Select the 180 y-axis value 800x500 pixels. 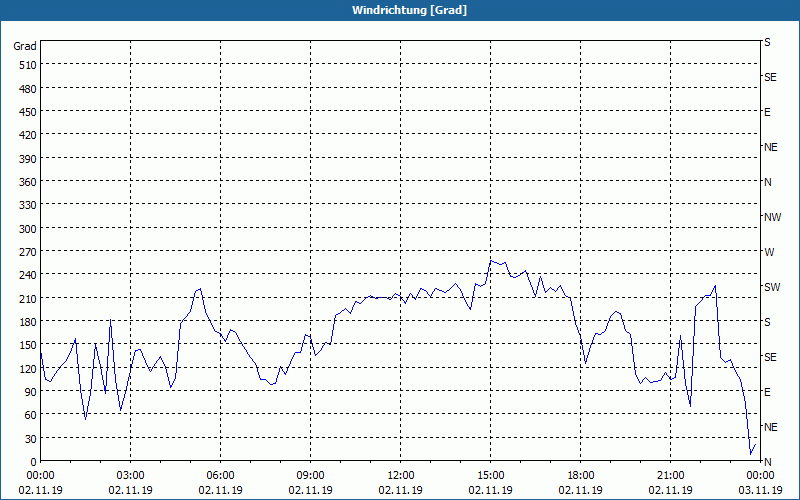tap(28, 322)
